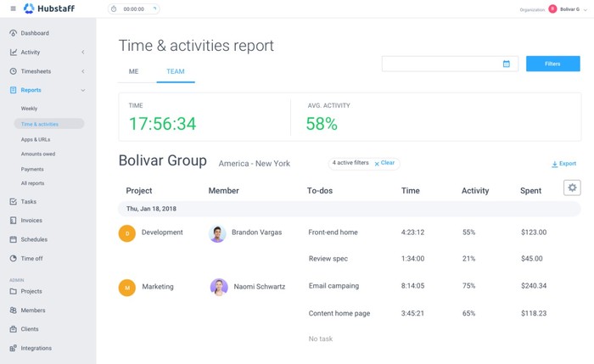
Task: Click the Export link
Action: [568, 163]
